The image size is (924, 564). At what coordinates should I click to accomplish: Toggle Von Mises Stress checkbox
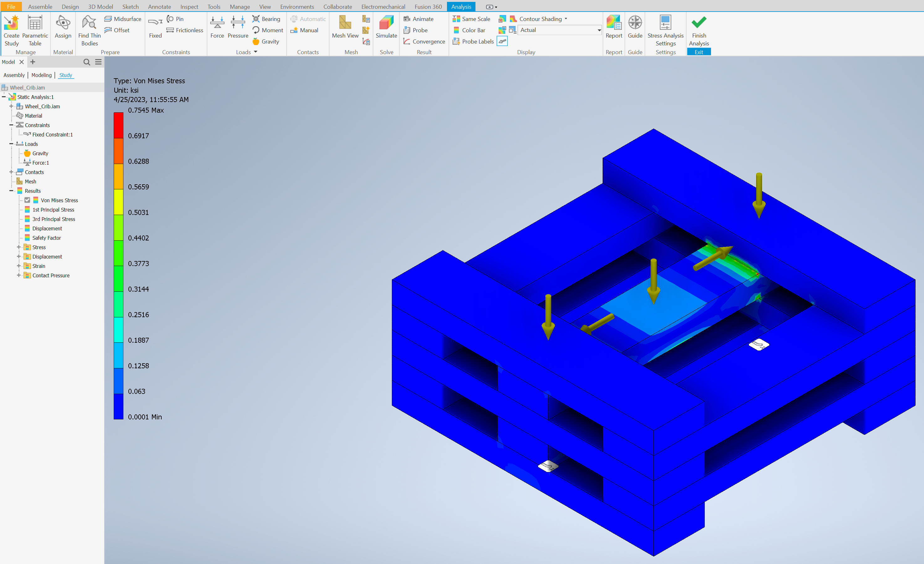[x=27, y=200]
